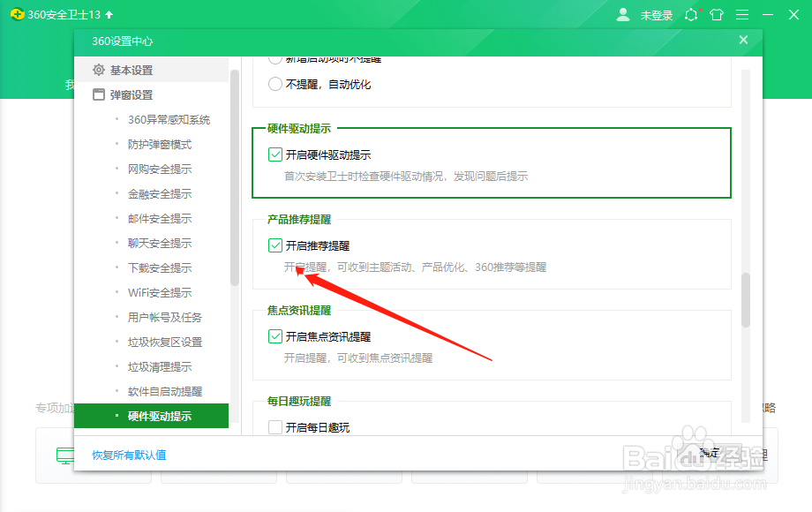Click the 恢复所有默认值 restore defaults link

pyautogui.click(x=129, y=454)
